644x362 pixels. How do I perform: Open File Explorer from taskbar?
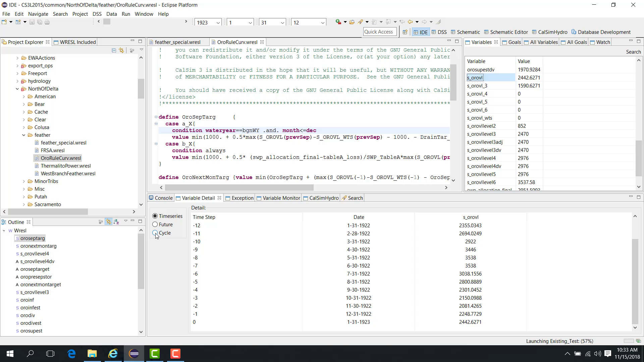tap(92, 354)
